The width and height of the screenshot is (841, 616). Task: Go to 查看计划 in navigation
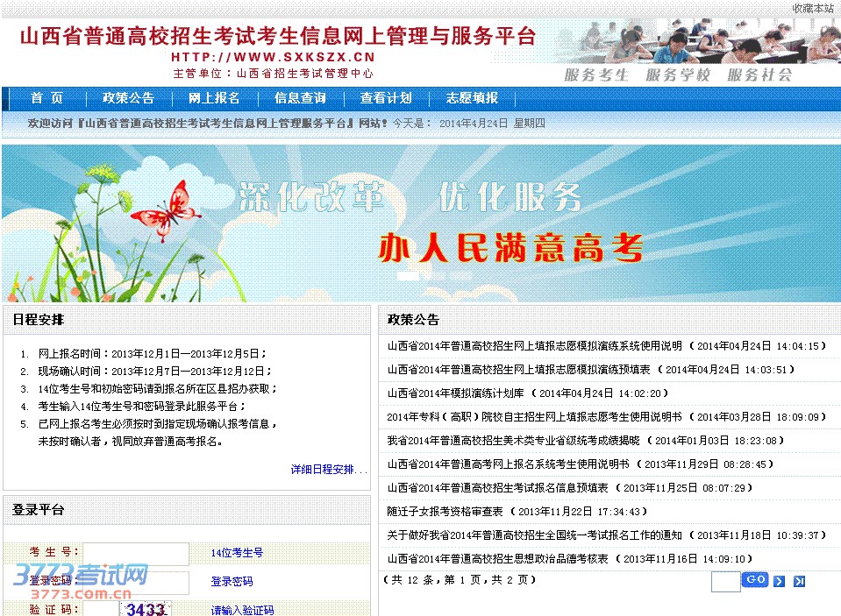coord(386,98)
